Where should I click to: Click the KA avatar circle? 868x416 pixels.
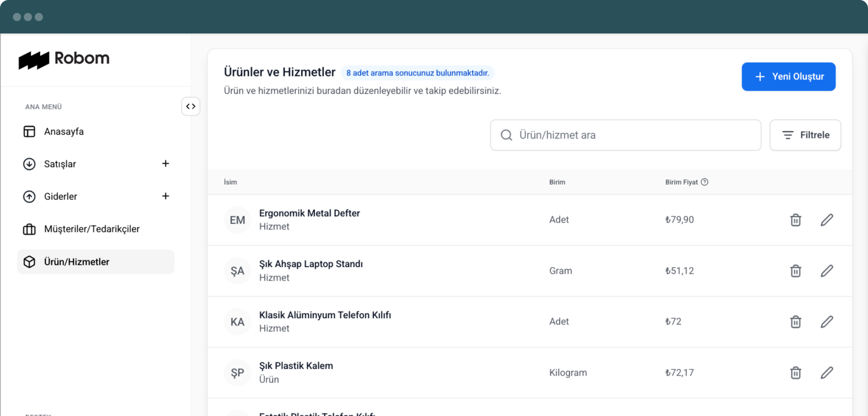237,322
